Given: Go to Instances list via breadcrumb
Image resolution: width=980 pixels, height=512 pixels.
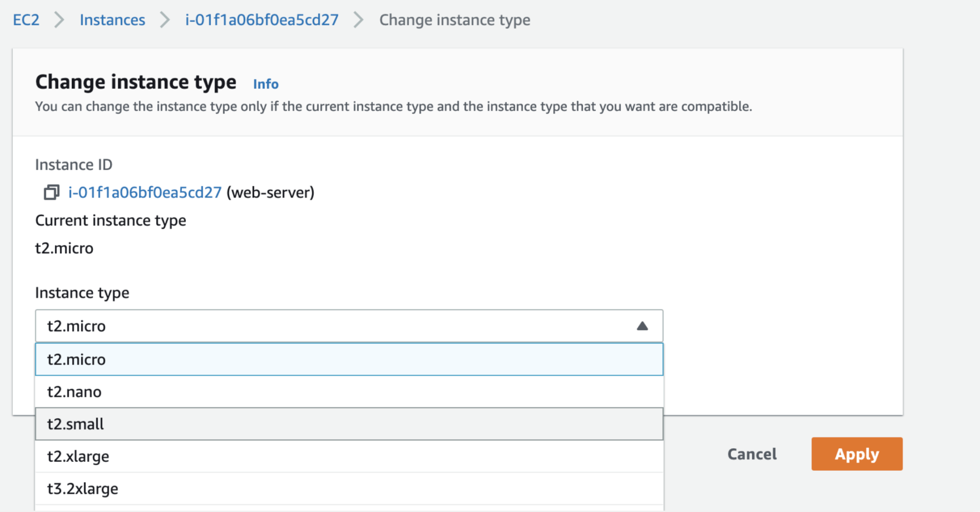Looking at the screenshot, I should (x=112, y=20).
